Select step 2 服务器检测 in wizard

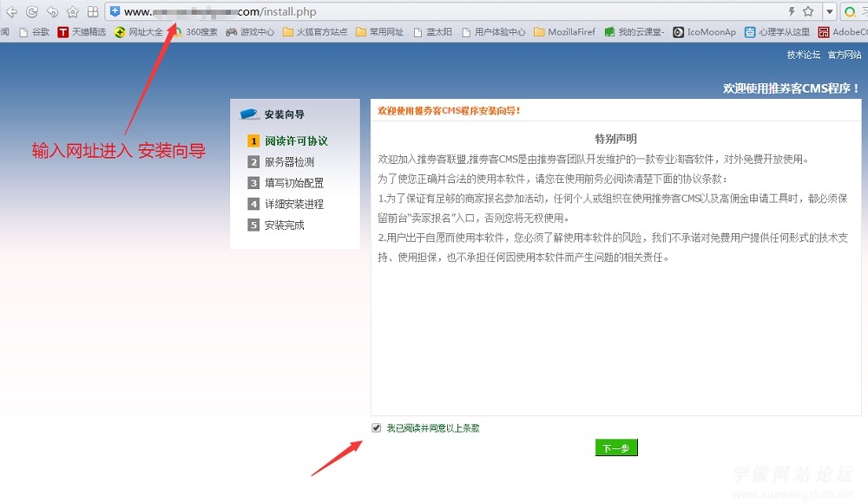coord(288,162)
